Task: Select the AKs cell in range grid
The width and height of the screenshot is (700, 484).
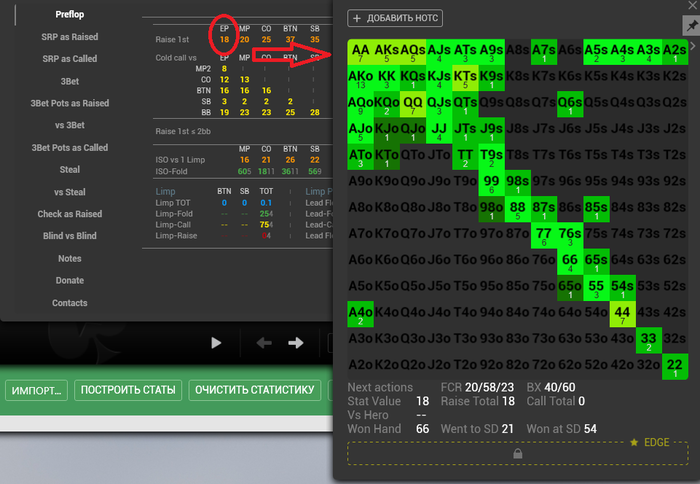Action: [387, 52]
